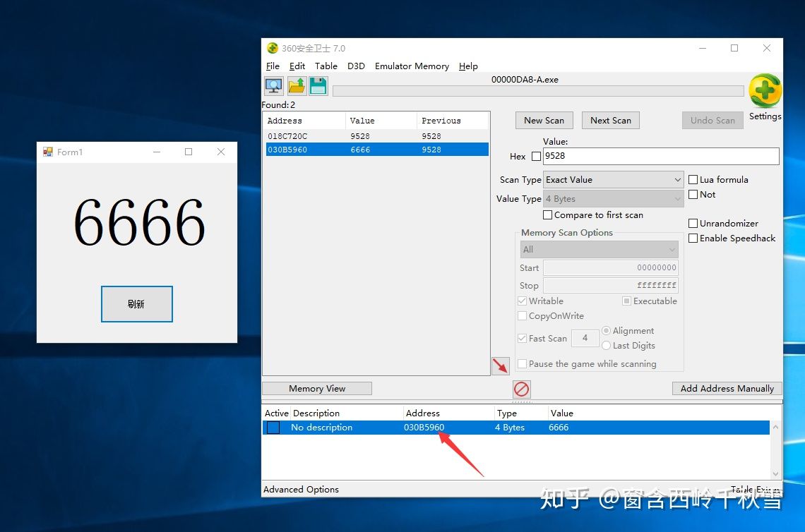805x532 pixels.
Task: Sort by the Address column header in results
Action: [305, 121]
